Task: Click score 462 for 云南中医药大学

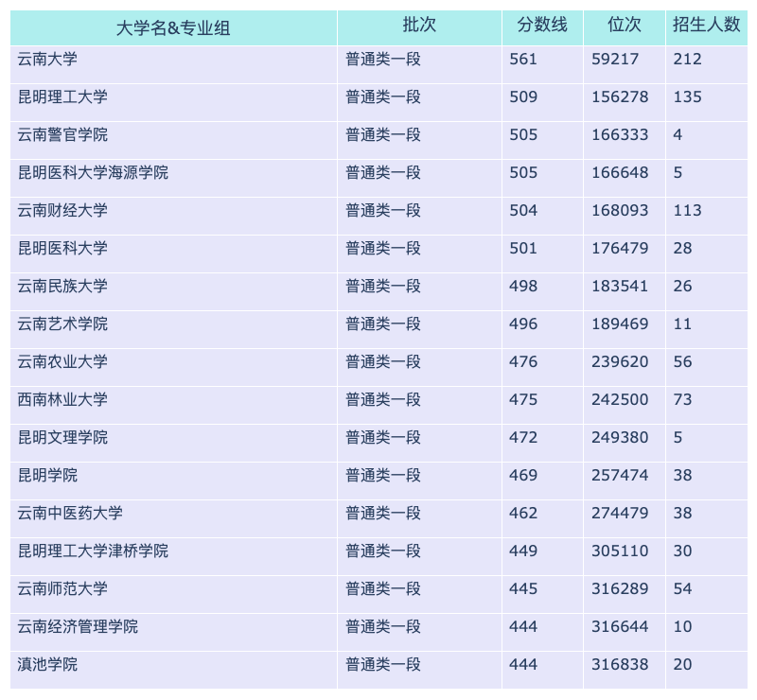Action: [523, 513]
